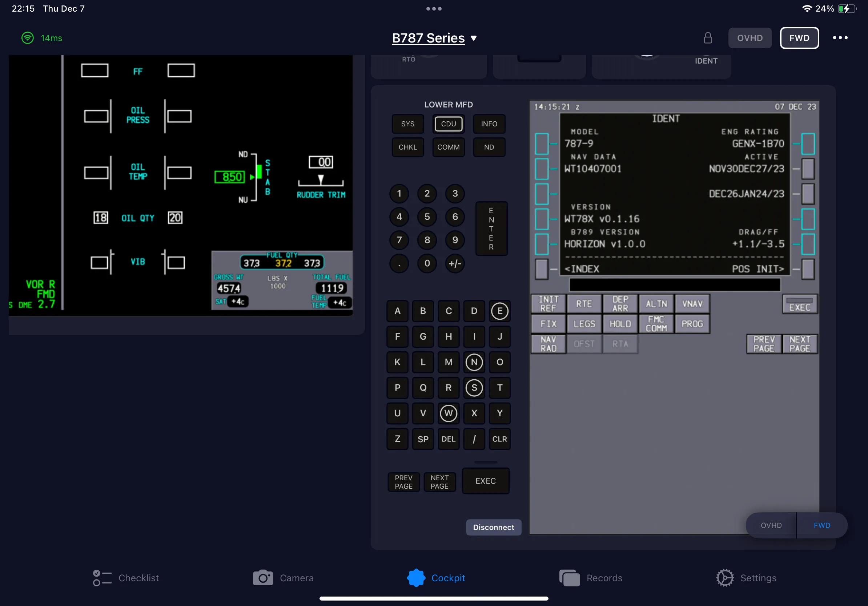Open LEGS page on CDU
The width and height of the screenshot is (868, 606).
click(x=584, y=324)
